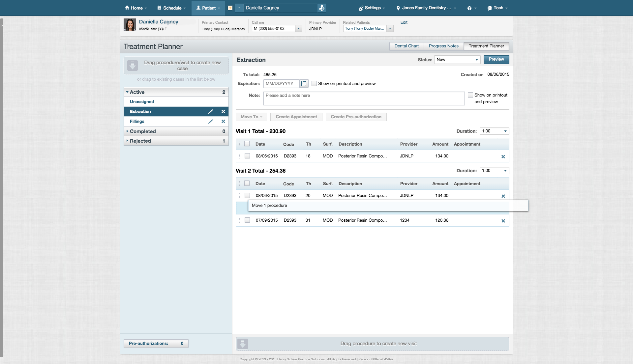Open the help question mark menu
The height and width of the screenshot is (364, 633).
click(x=469, y=8)
